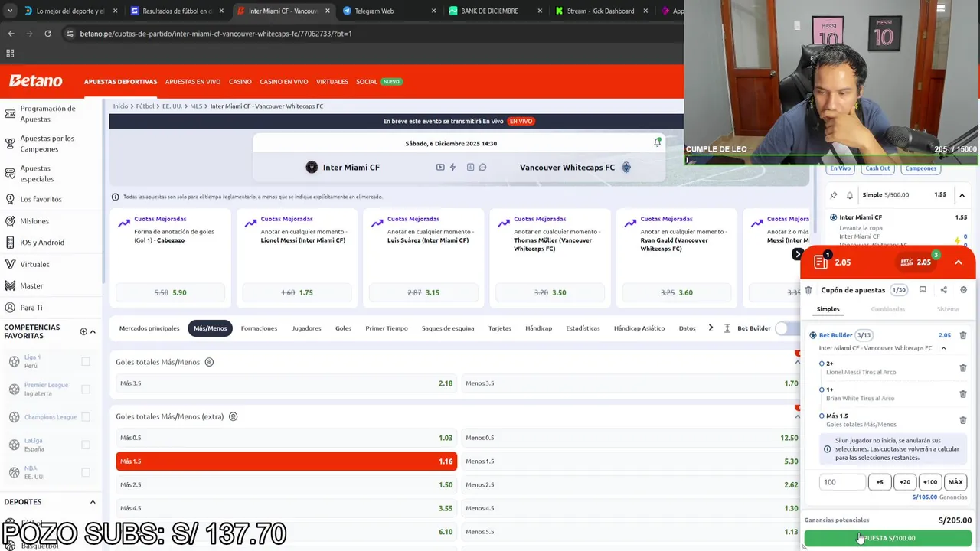Click the collapse-all markets icon beside Bet Builder
Viewport: 980px width, 551px height.
(727, 328)
